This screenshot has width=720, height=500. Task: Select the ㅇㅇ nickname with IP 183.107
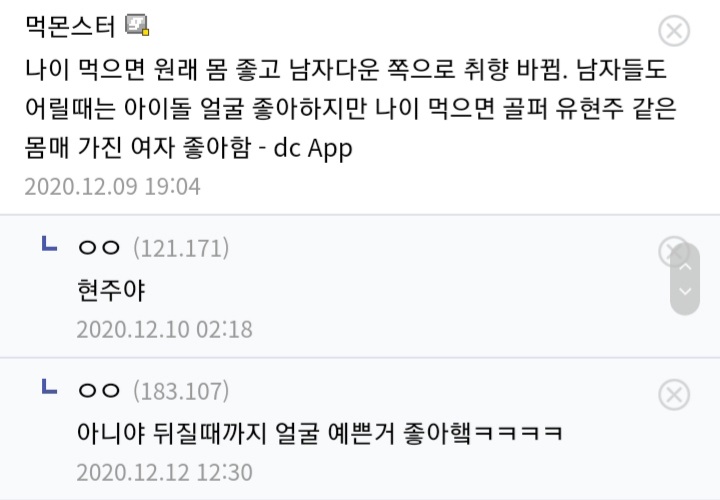click(99, 391)
